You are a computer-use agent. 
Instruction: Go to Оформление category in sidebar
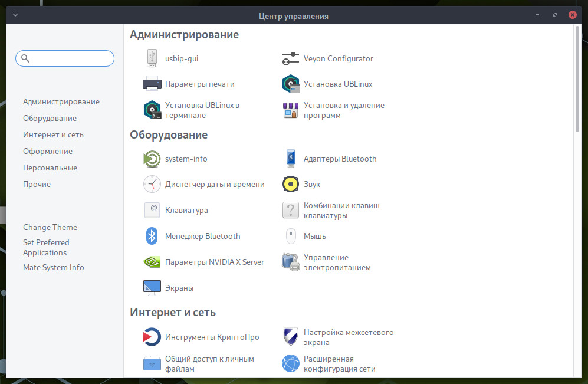pos(48,151)
